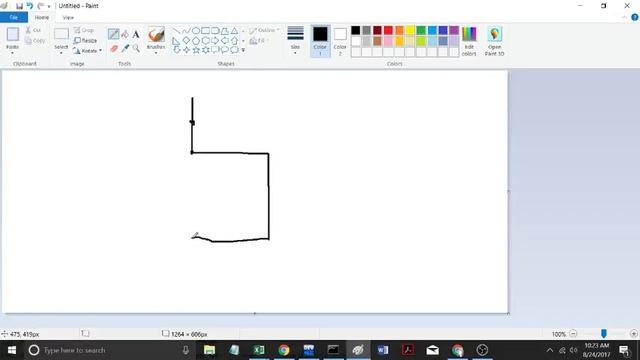Viewport: 640px width, 360px height.
Task: Switch to the View tab
Action: pos(68,18)
